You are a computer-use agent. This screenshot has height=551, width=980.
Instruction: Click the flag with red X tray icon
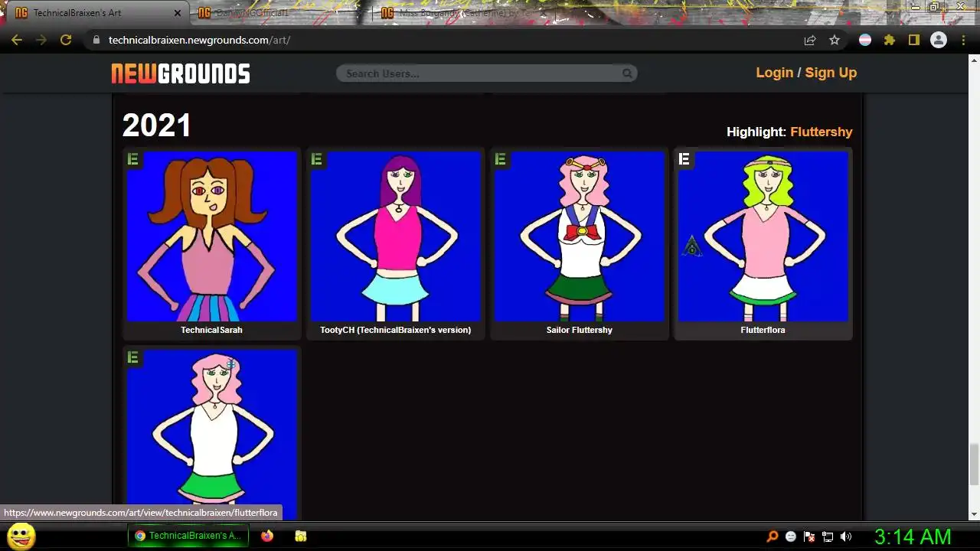[x=809, y=536]
